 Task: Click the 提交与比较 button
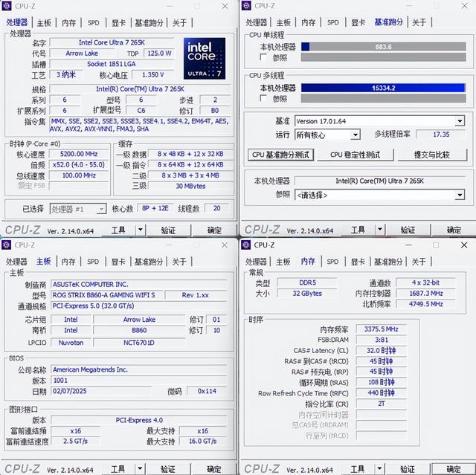[x=432, y=155]
